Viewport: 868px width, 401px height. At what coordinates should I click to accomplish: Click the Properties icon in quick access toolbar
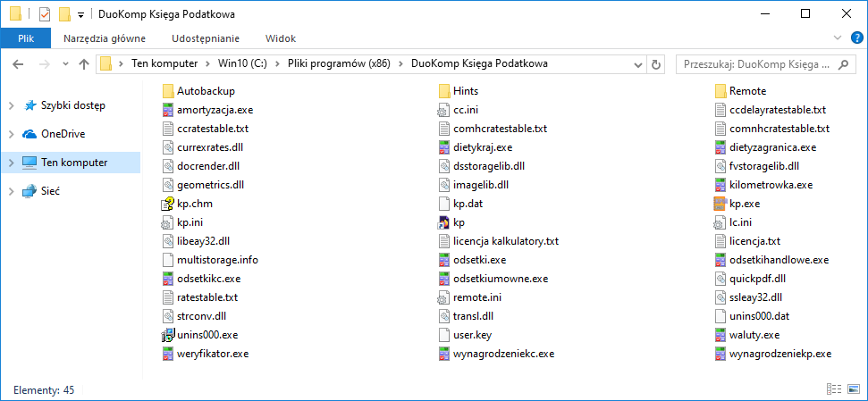[45, 13]
